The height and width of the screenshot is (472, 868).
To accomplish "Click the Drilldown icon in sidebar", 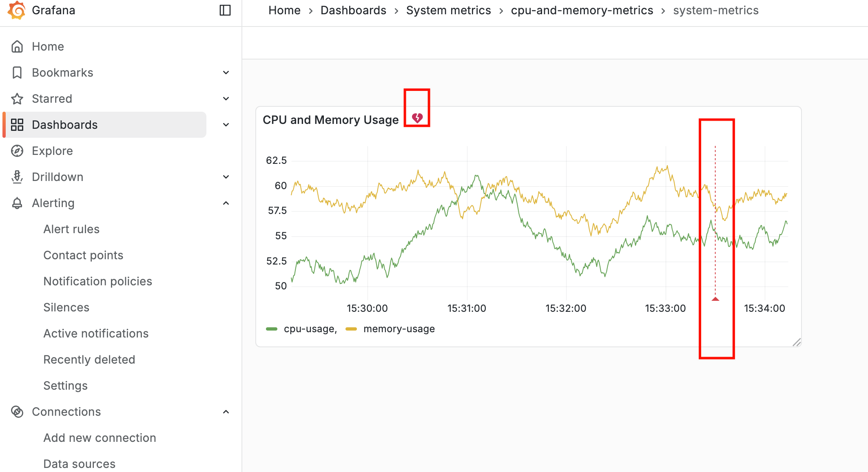I will (x=17, y=177).
